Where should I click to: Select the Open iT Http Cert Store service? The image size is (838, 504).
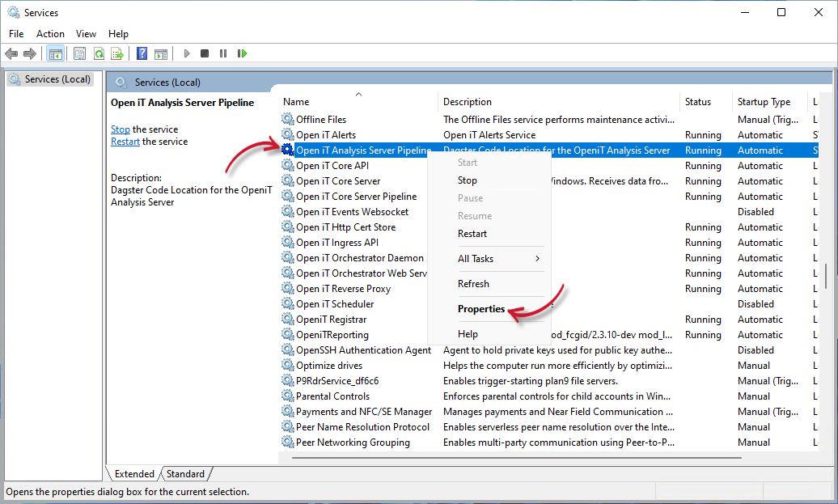click(345, 227)
